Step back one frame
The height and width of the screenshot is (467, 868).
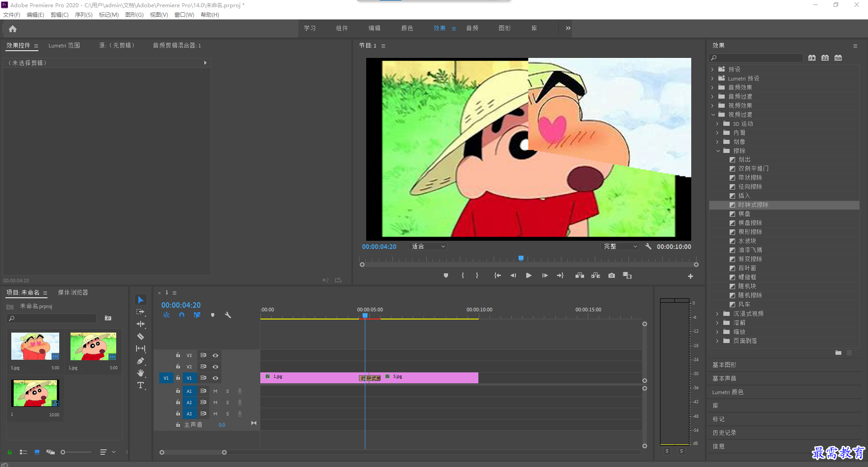[x=513, y=276]
